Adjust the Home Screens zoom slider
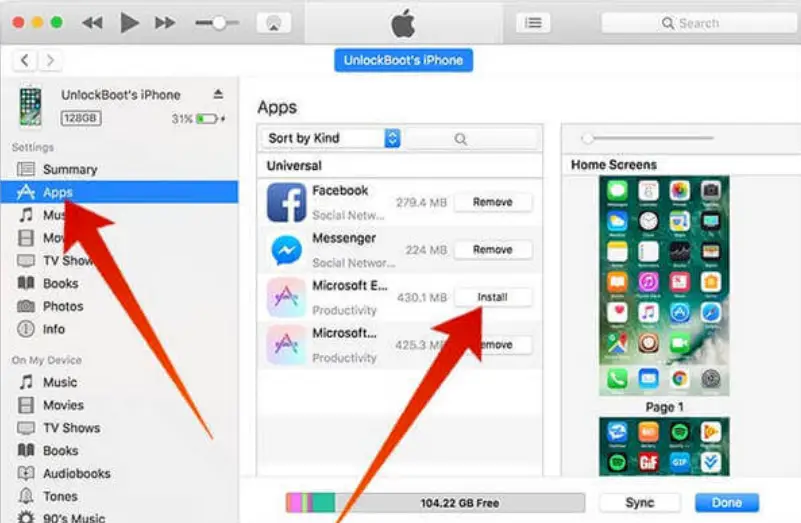The image size is (801, 523). tap(587, 138)
